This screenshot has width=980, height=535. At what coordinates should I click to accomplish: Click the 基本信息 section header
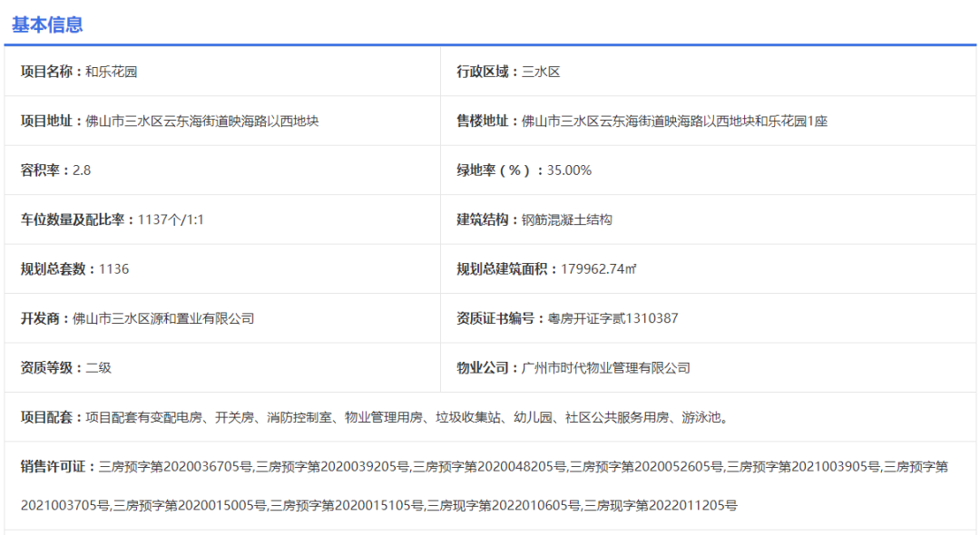point(45,24)
